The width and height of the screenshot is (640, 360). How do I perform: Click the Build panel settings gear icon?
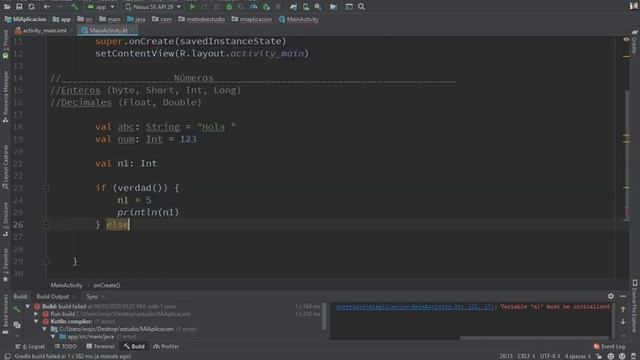[x=611, y=296]
